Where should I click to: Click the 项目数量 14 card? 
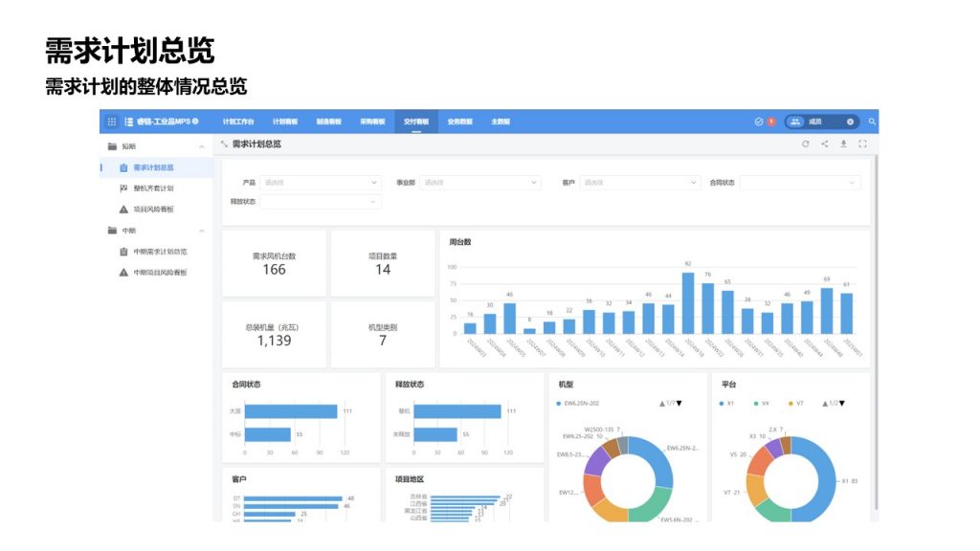pos(383,264)
